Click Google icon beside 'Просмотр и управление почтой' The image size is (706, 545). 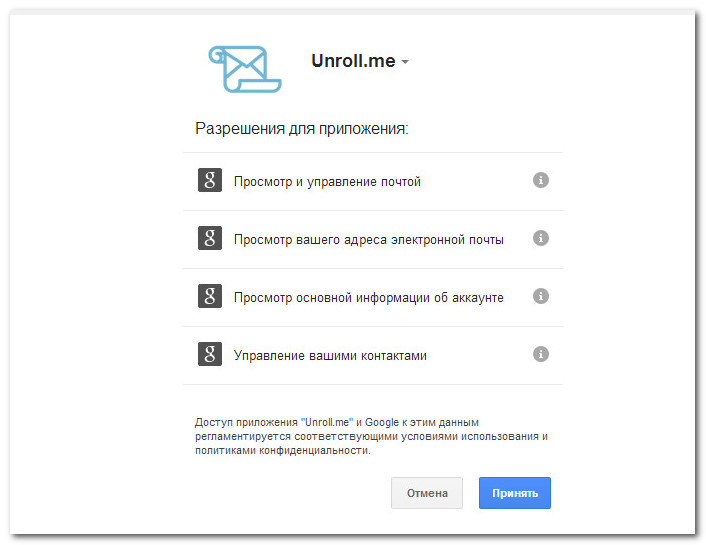pyautogui.click(x=210, y=180)
